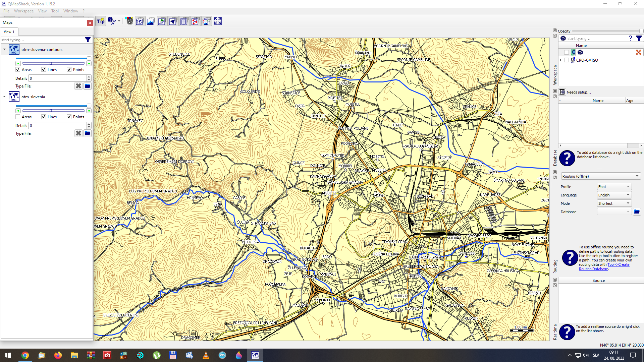Viewport: 644px width, 362px height.
Task: Toggle Points checkbox for otm-slovenia map
Action: [69, 117]
